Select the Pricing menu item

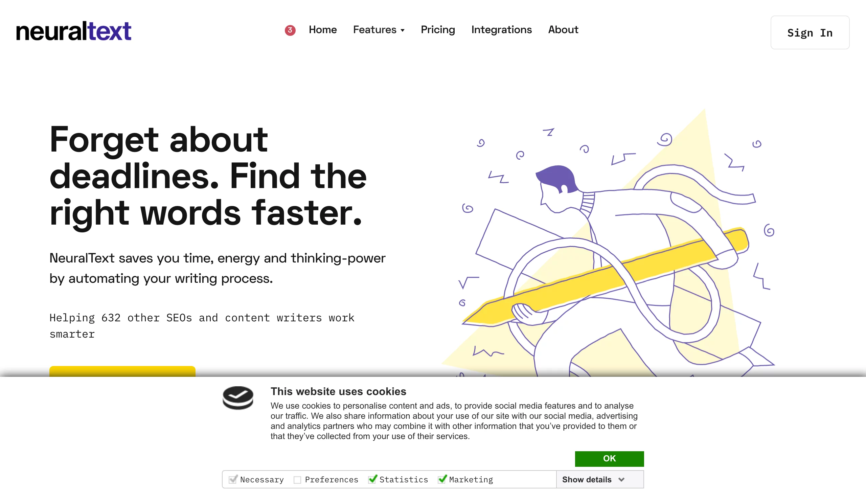pos(438,29)
